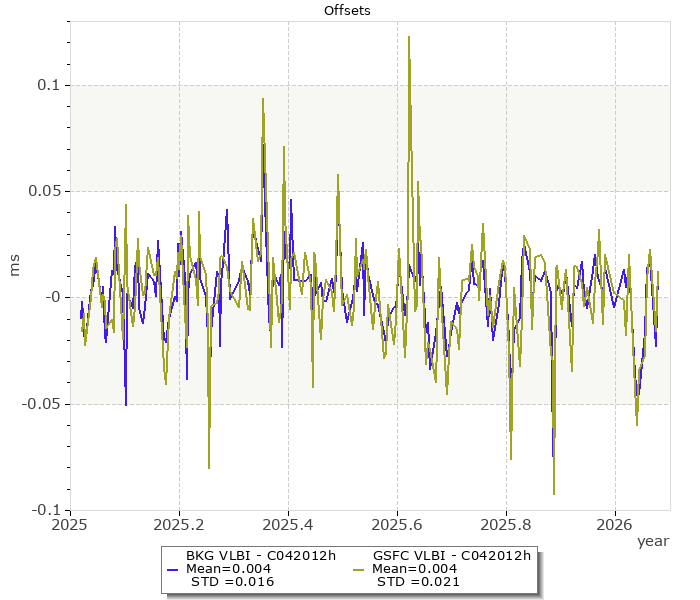This screenshot has width=700, height=600.
Task: Toggle the GSFC VLBI - C042012h legend entry
Action: tap(451, 556)
